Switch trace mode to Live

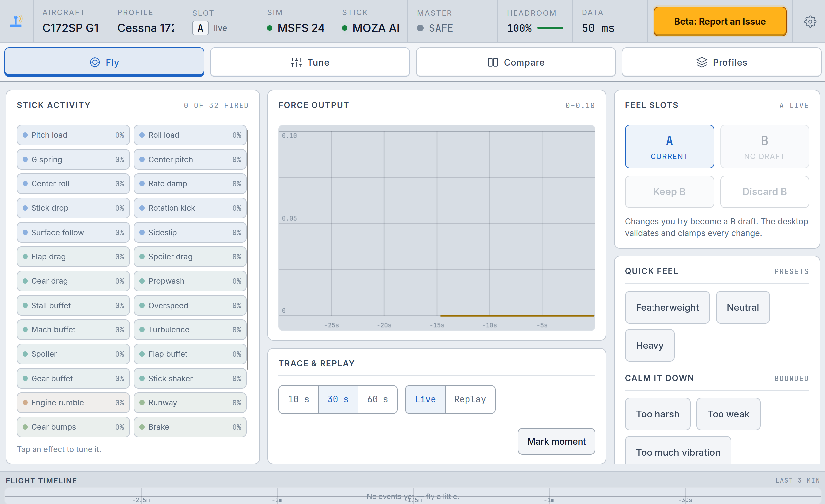click(425, 399)
